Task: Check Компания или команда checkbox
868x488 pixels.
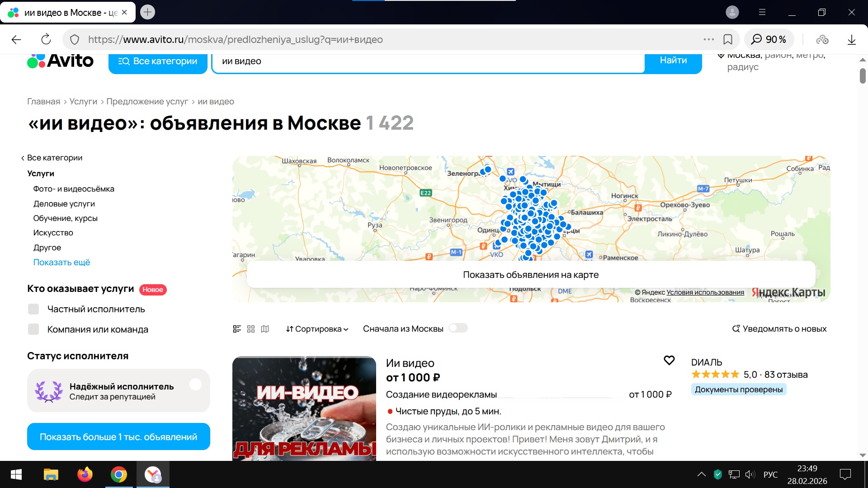Action: [x=33, y=329]
